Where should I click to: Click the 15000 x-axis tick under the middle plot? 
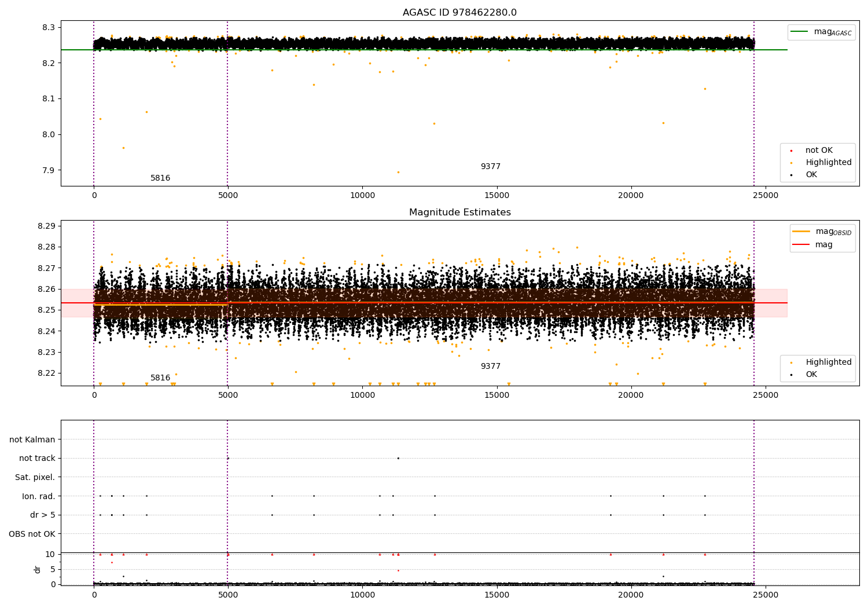pos(496,395)
